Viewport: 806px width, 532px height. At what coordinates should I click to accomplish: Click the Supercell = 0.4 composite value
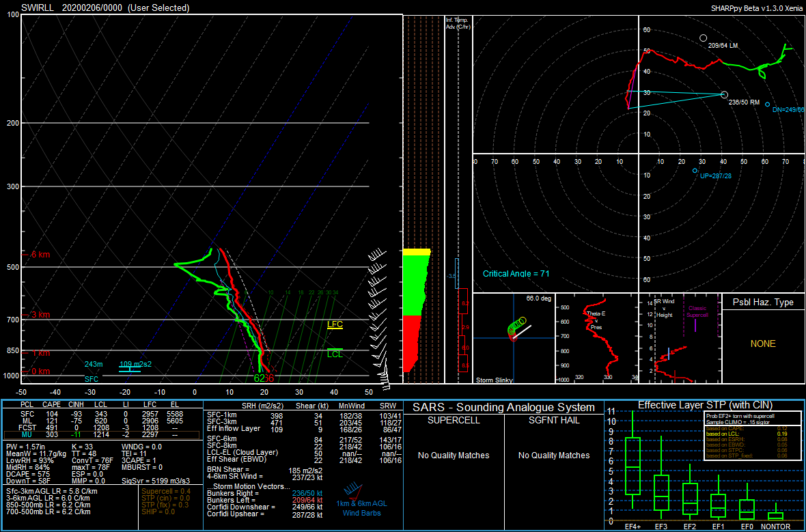pos(166,491)
